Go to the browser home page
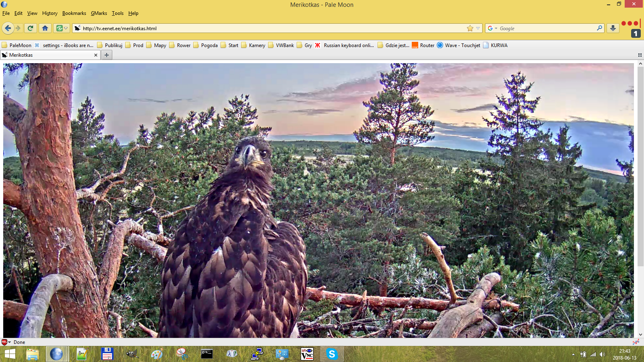 [x=45, y=28]
